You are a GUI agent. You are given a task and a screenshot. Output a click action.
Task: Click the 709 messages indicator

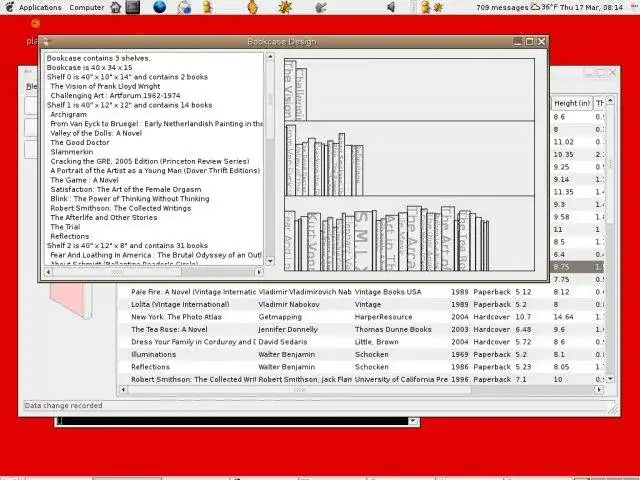point(502,7)
